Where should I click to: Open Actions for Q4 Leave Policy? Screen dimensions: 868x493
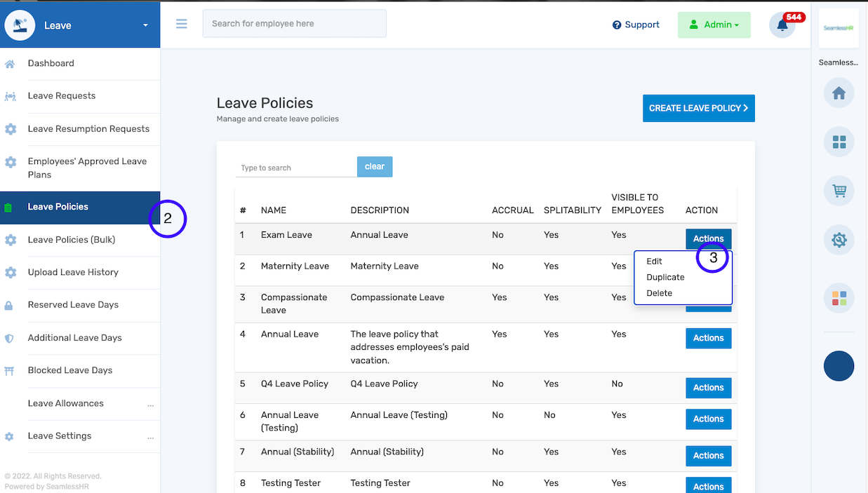pos(708,388)
